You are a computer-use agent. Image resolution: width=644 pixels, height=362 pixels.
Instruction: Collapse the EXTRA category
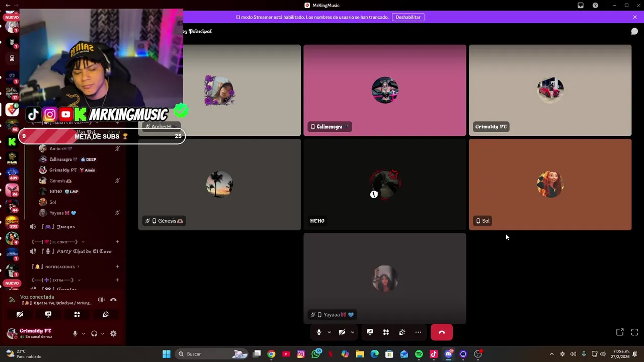(56, 280)
